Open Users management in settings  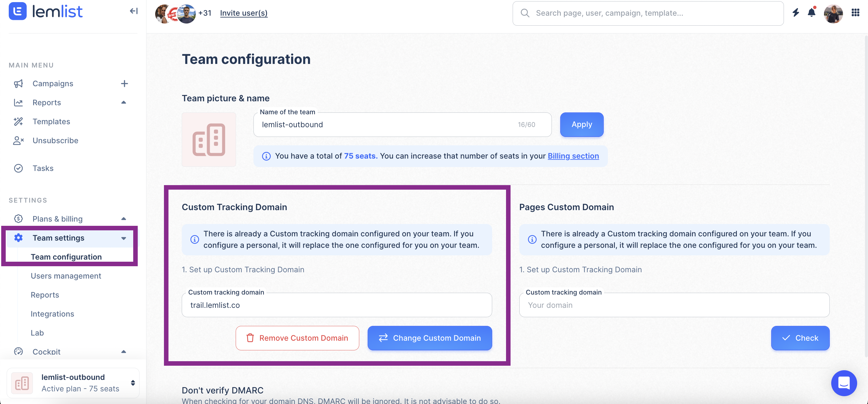[x=66, y=276]
